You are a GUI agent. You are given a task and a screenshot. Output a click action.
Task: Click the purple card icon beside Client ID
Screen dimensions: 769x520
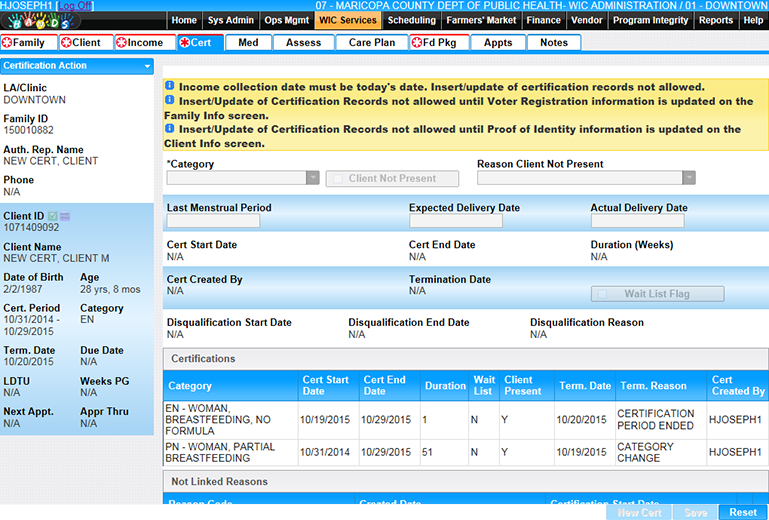(65, 216)
